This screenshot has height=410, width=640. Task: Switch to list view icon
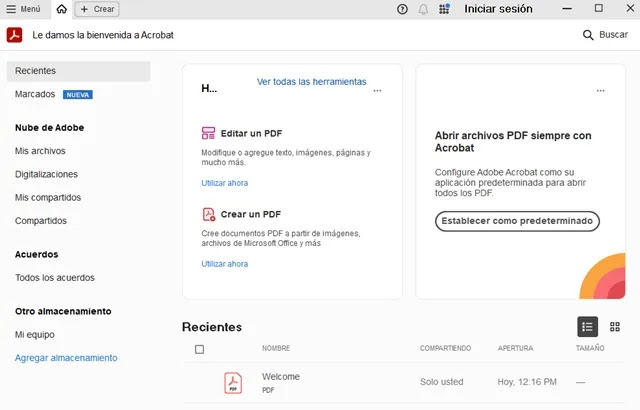point(587,327)
